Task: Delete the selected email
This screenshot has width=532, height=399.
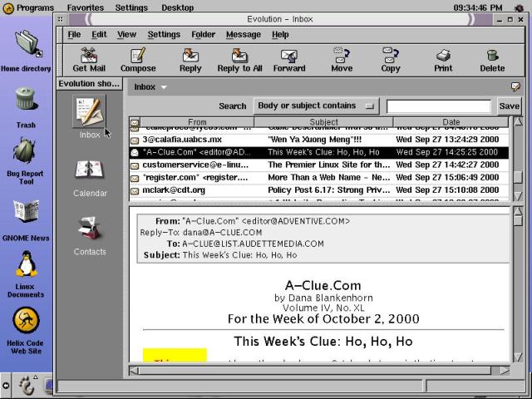Action: pos(492,59)
